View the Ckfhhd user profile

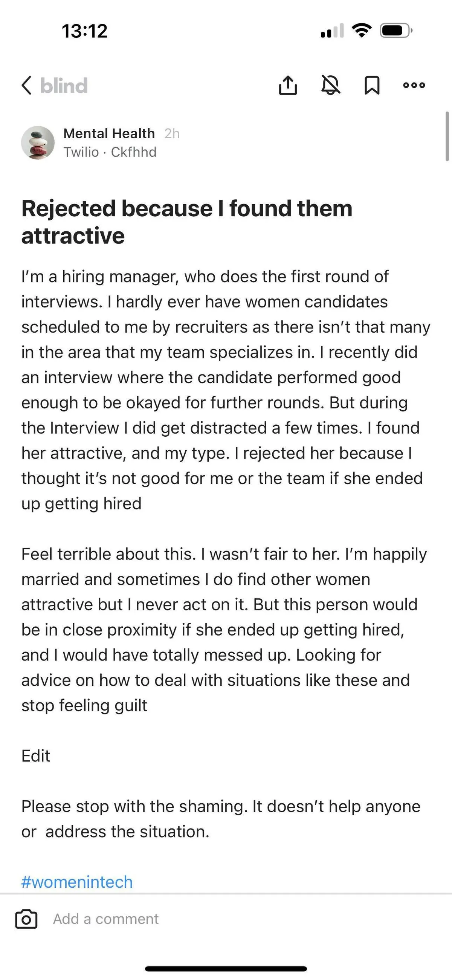[134, 152]
